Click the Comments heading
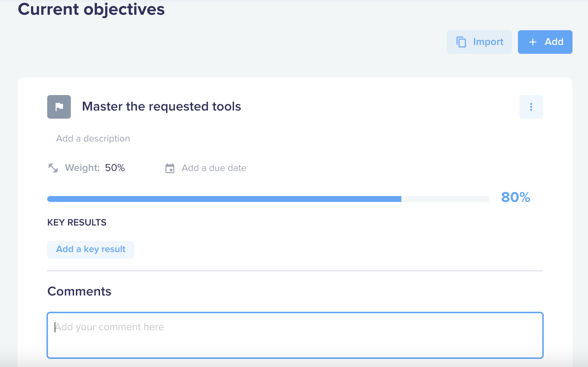588x367 pixels. 79,291
